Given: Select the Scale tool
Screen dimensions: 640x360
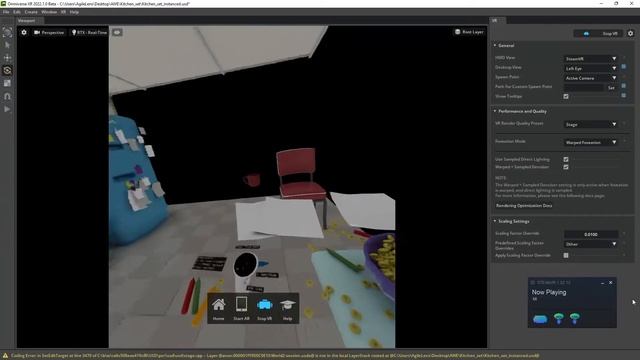Looking at the screenshot, I should (x=7, y=83).
